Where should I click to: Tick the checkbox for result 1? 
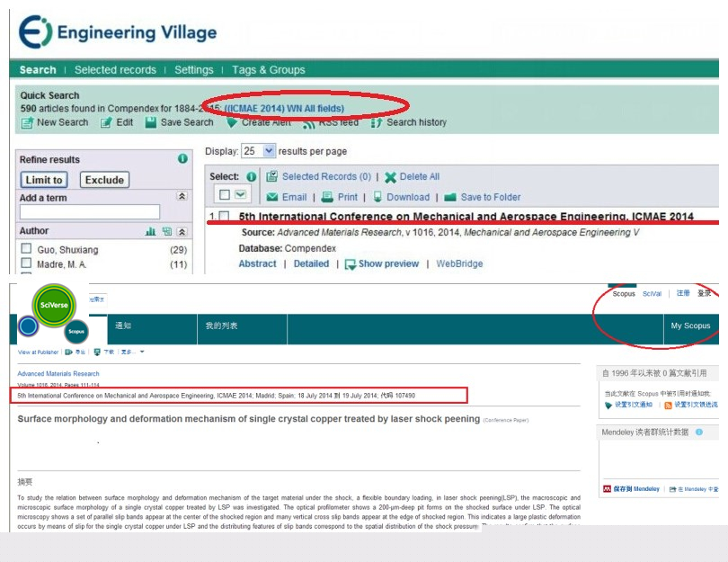tap(224, 218)
